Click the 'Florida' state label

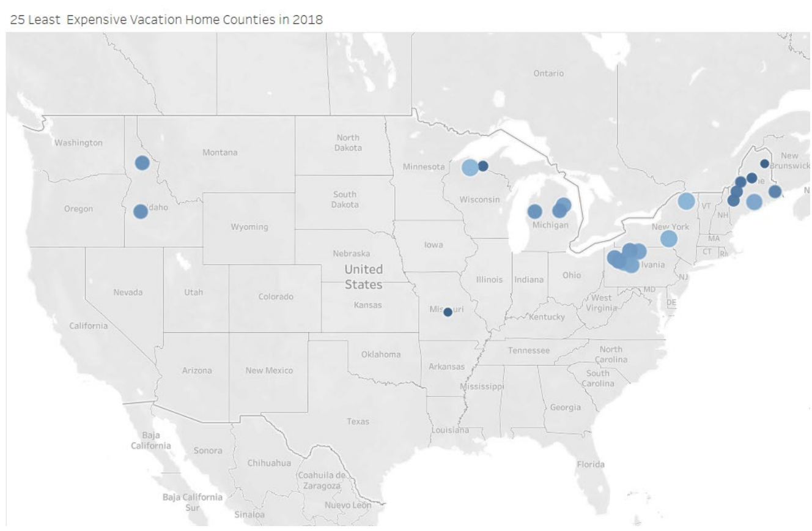click(591, 464)
